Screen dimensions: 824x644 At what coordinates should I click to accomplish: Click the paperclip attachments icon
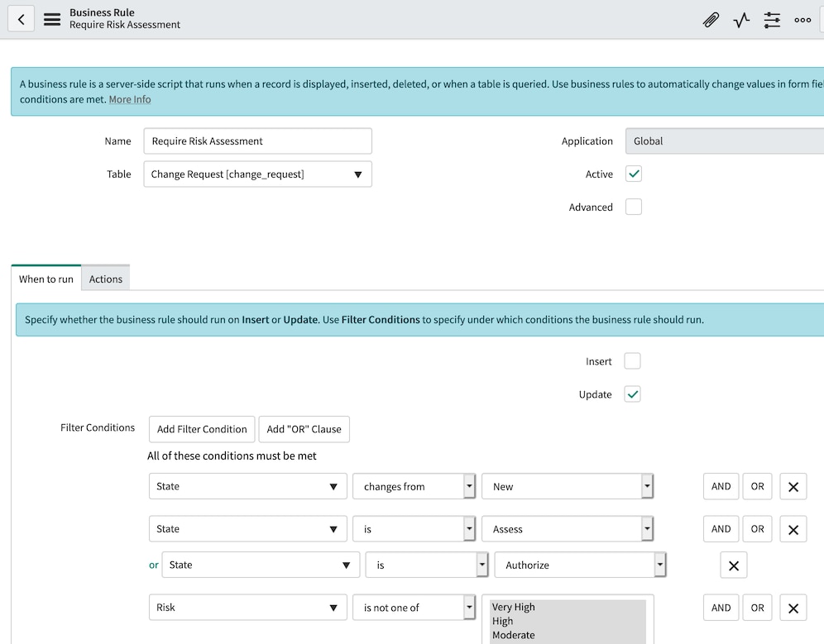pyautogui.click(x=711, y=20)
